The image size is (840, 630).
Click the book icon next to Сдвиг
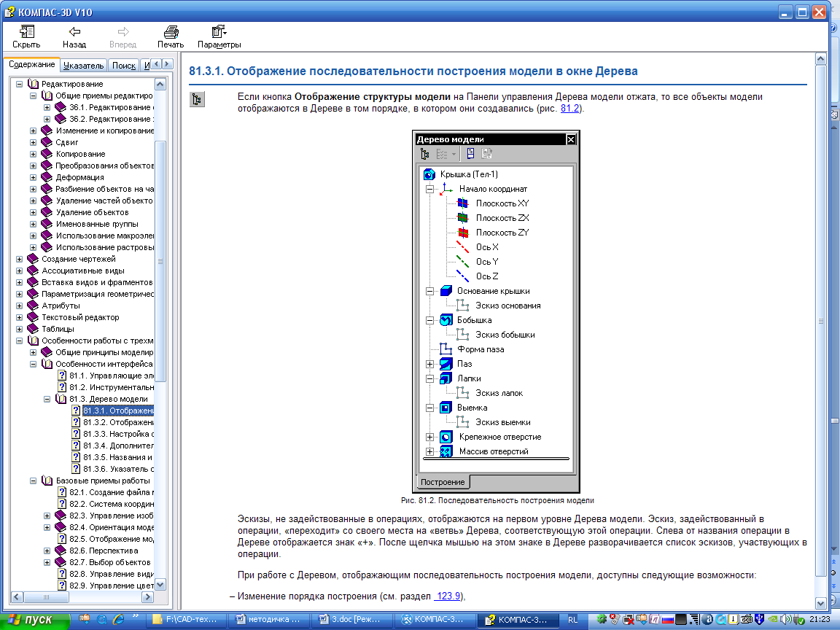pyautogui.click(x=47, y=142)
